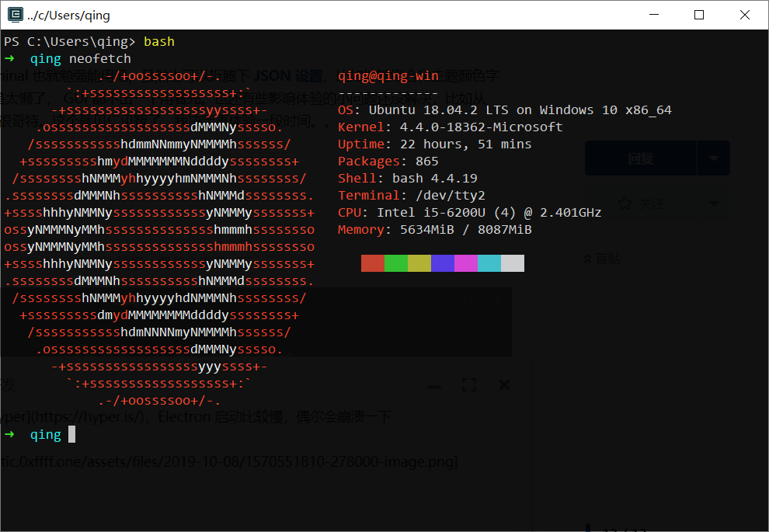
Task: Click the OS line showing Ubuntu 18.04.2 LTS
Action: click(505, 110)
